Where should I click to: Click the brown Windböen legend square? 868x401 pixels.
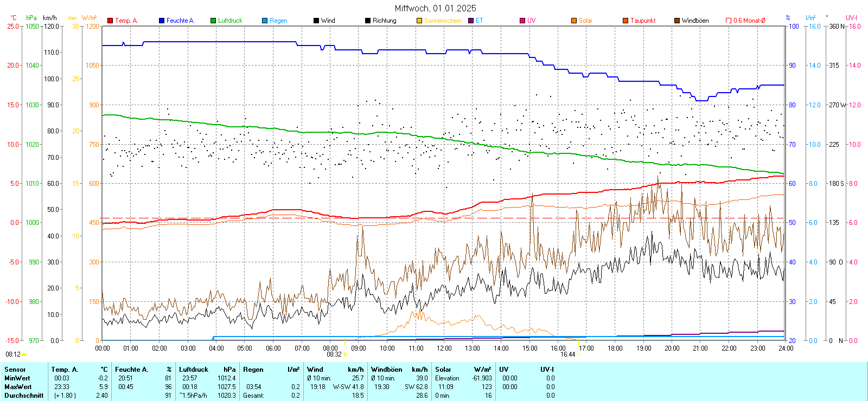(677, 21)
